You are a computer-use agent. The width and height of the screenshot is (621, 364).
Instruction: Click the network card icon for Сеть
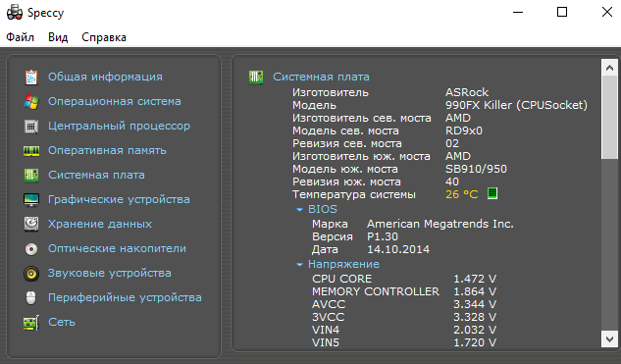[x=31, y=323]
